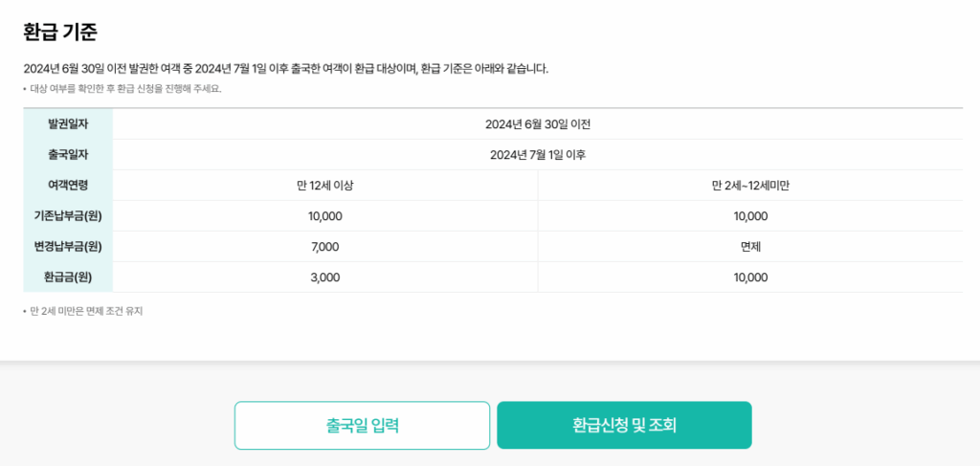The width and height of the screenshot is (980, 466).
Task: Click the 면제 cell in the table
Action: (750, 247)
